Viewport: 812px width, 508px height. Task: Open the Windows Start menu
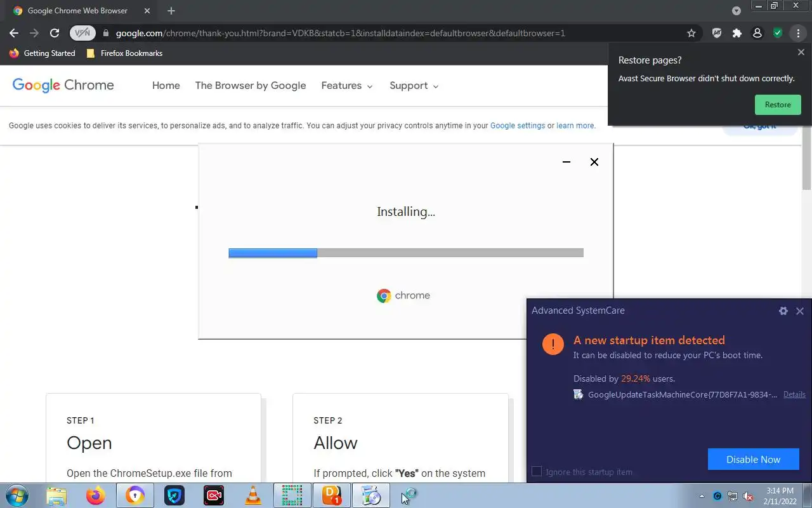16,495
